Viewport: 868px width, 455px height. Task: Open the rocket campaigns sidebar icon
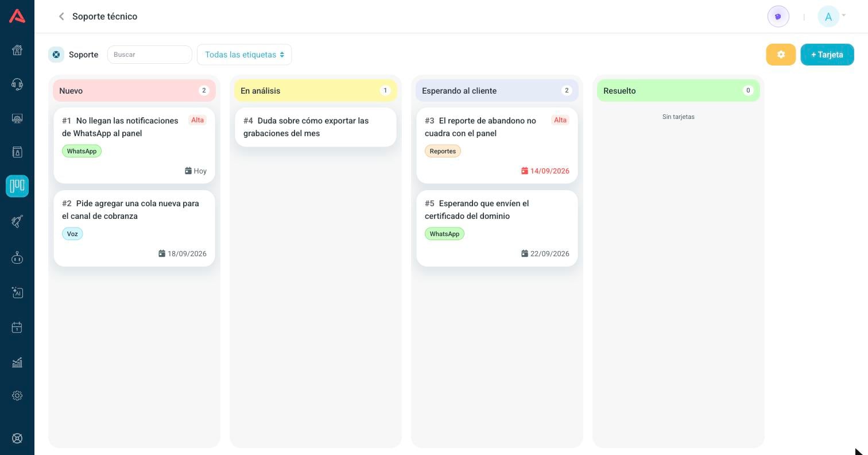pos(17,221)
